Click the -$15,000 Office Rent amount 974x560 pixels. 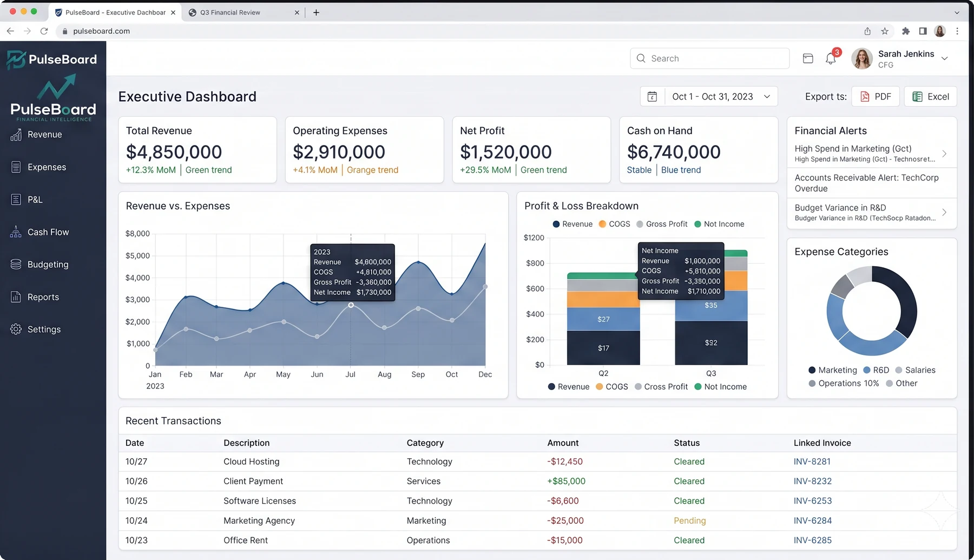[565, 540]
